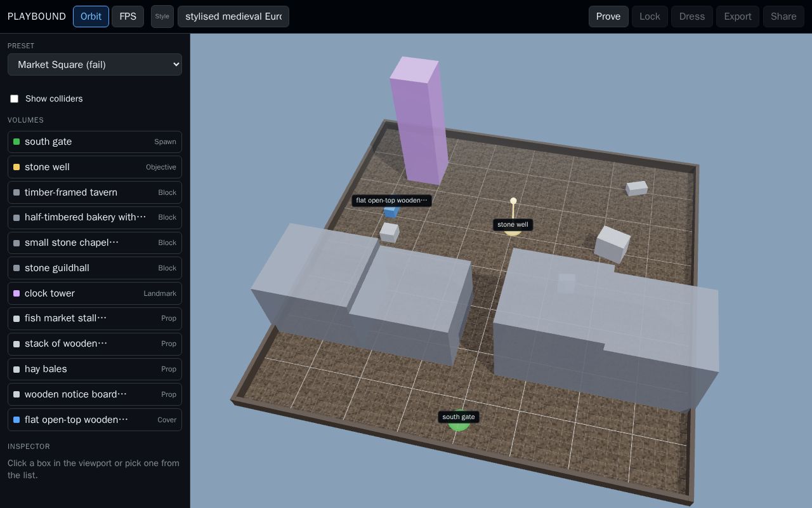Click the Cover tag on flat open-top wooden

click(167, 420)
